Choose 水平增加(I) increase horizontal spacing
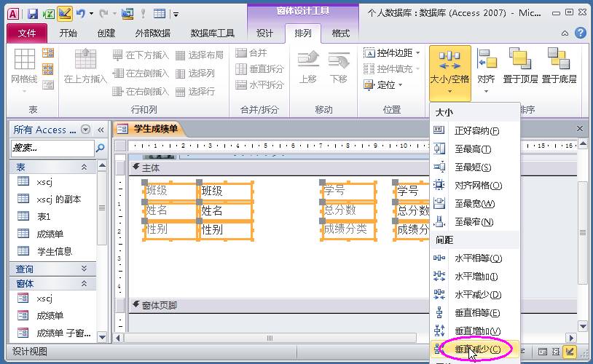This screenshot has height=364, width=593. [475, 277]
